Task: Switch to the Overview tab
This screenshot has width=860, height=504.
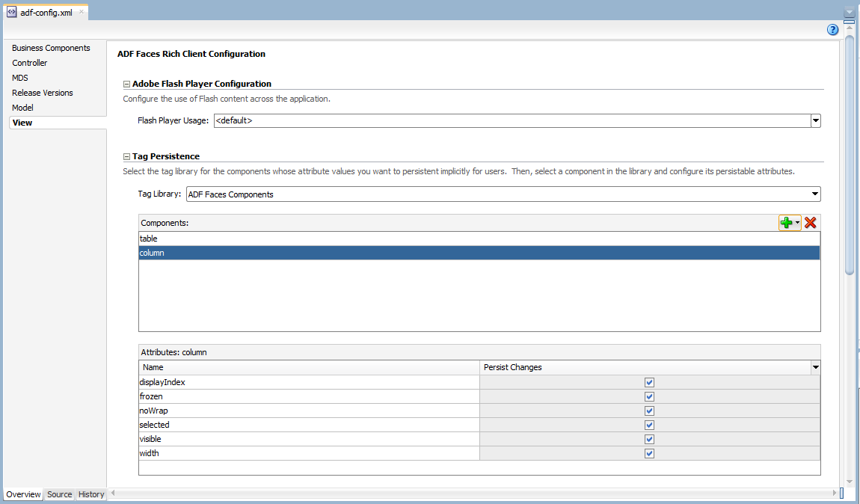Action: tap(23, 494)
